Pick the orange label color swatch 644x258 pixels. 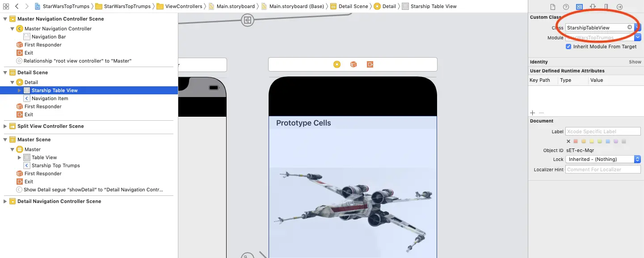(x=584, y=141)
